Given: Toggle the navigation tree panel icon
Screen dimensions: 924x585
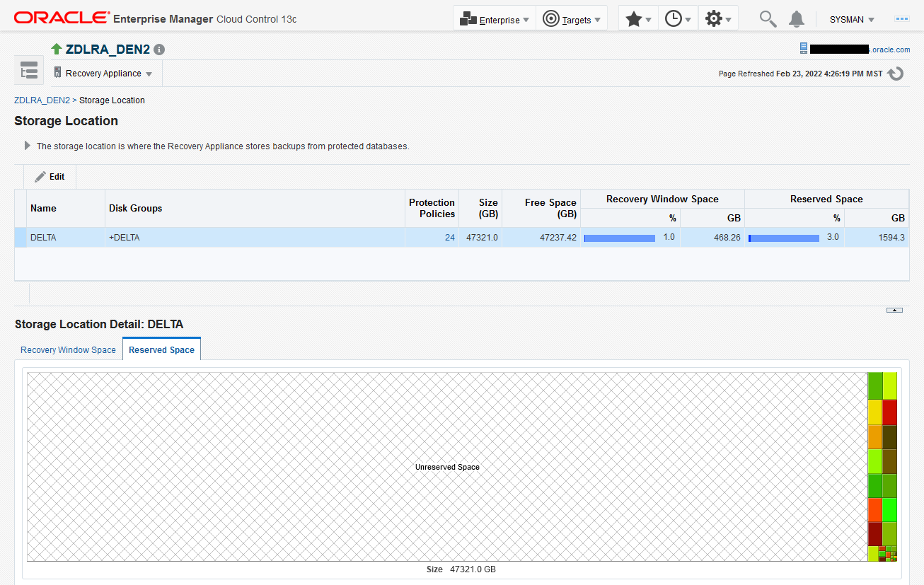Looking at the screenshot, I should pyautogui.click(x=29, y=71).
